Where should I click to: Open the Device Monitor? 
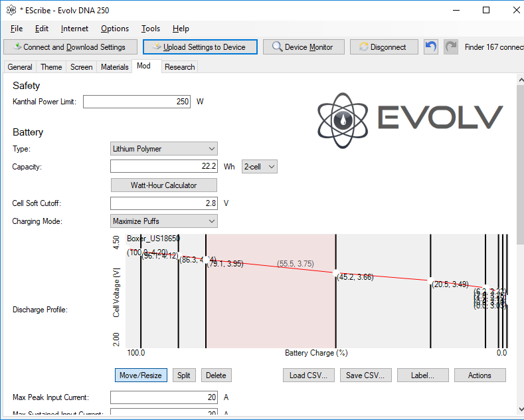pos(303,47)
